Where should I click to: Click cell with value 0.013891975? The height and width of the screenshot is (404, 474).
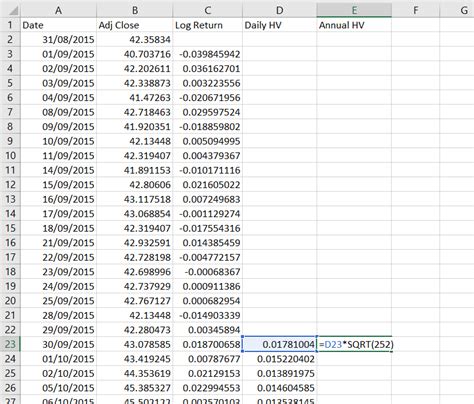pyautogui.click(x=279, y=373)
